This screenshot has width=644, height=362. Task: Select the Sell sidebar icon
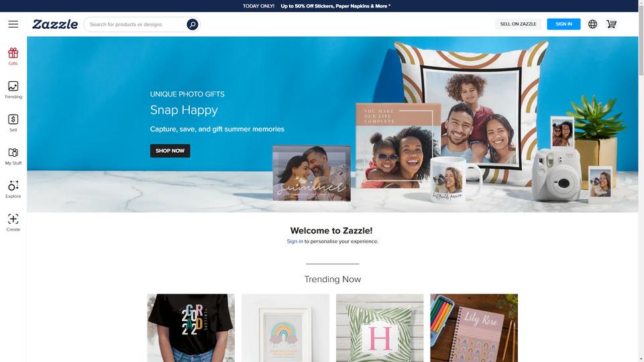point(13,123)
